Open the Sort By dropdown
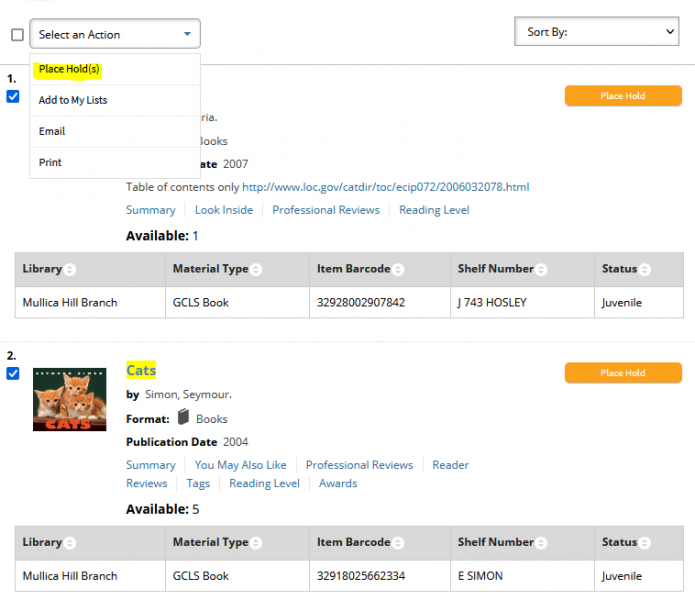 coord(596,32)
